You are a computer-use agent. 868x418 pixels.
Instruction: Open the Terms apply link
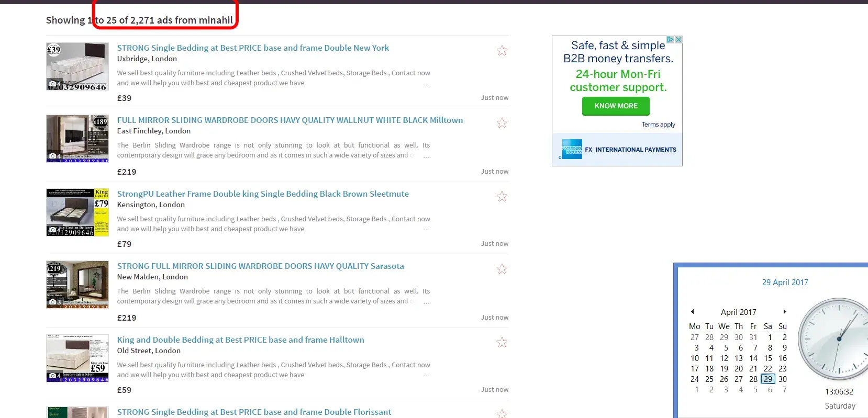pos(658,125)
